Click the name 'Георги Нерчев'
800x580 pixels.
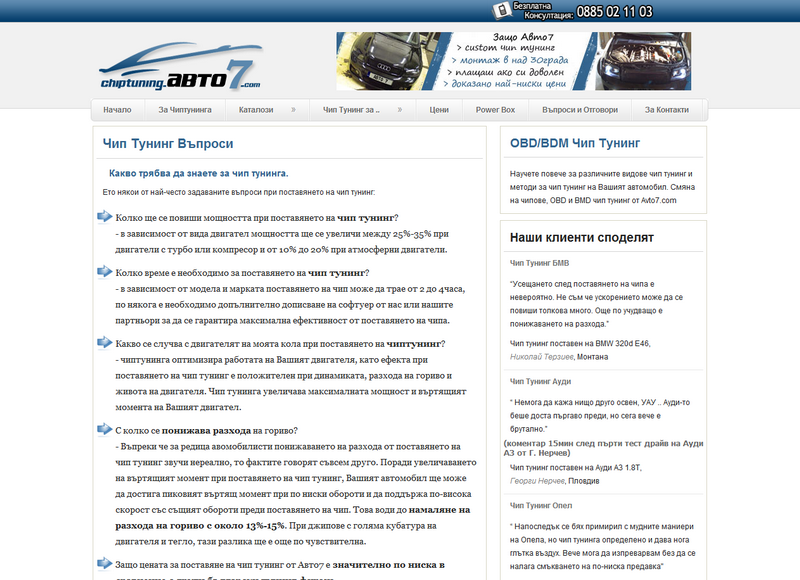[537, 481]
